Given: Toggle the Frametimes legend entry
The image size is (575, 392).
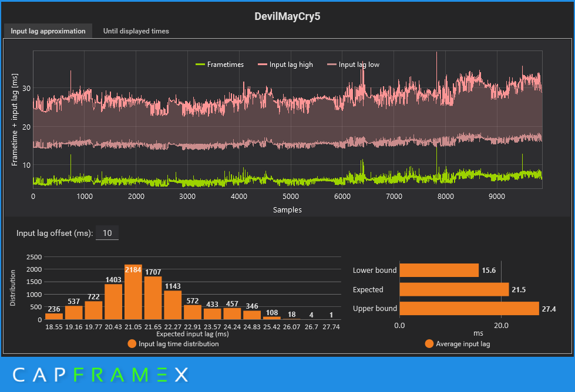Looking at the screenshot, I should [x=220, y=65].
